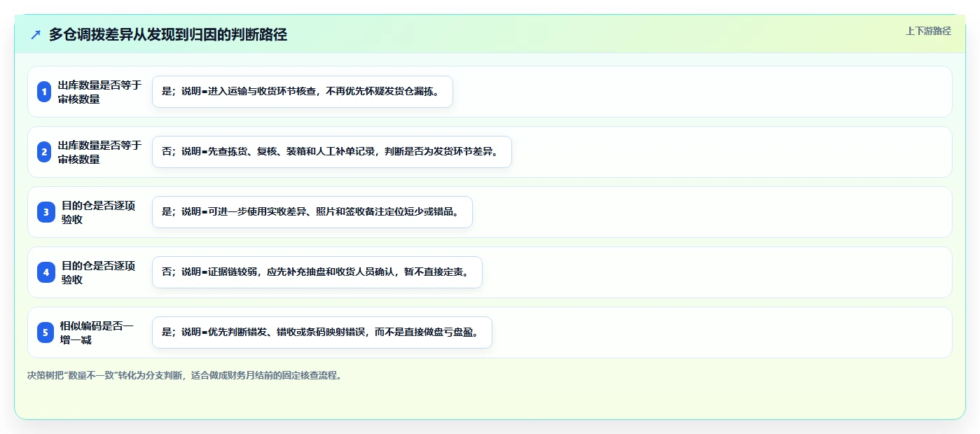The image size is (980, 434).
Task: Click step 2 question 出库数量是否等于审核数量
Action: (99, 152)
